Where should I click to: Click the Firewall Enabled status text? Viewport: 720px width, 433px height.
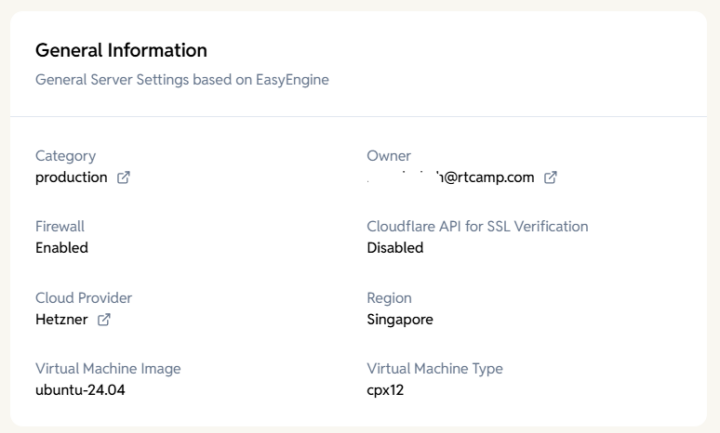pos(61,248)
